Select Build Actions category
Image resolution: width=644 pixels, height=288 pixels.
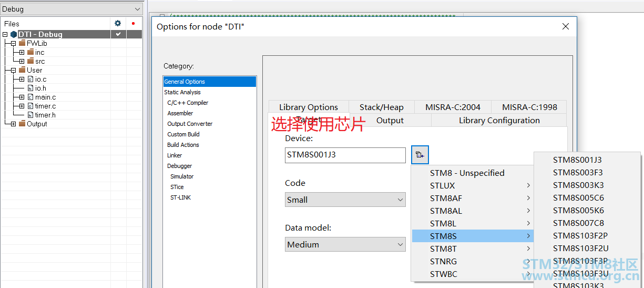point(183,145)
